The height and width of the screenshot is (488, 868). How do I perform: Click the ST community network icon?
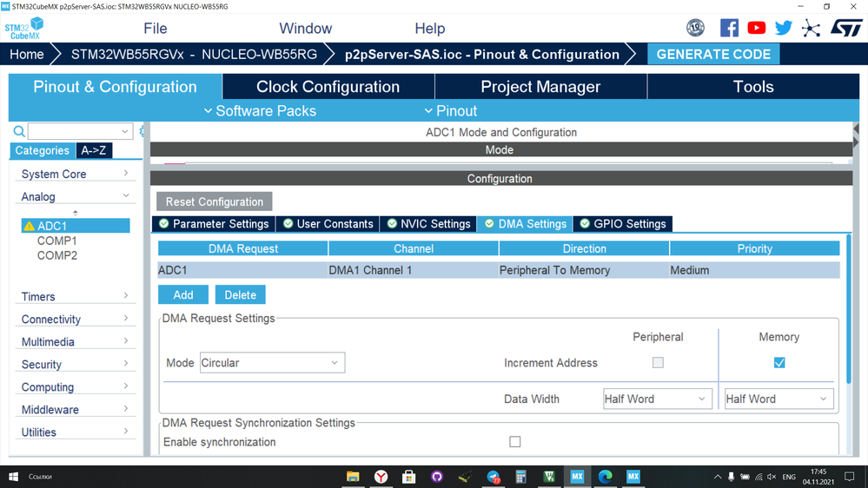pyautogui.click(x=811, y=28)
